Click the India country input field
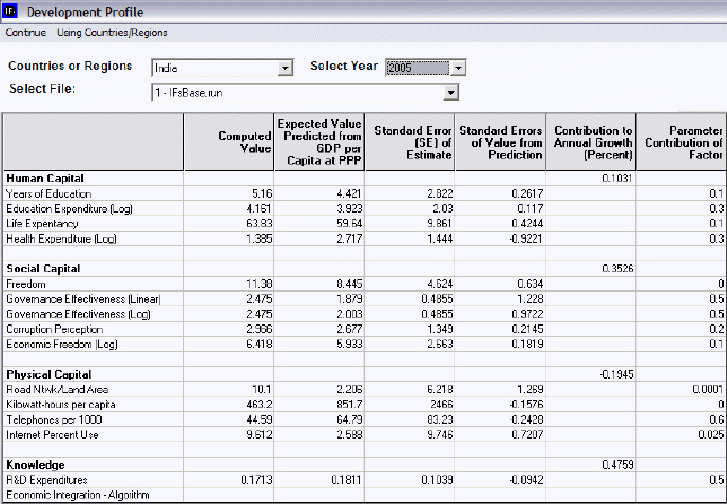 point(213,68)
